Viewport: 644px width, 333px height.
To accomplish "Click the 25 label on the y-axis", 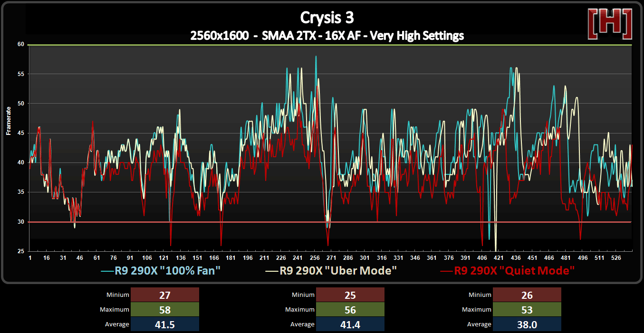I will (21, 251).
